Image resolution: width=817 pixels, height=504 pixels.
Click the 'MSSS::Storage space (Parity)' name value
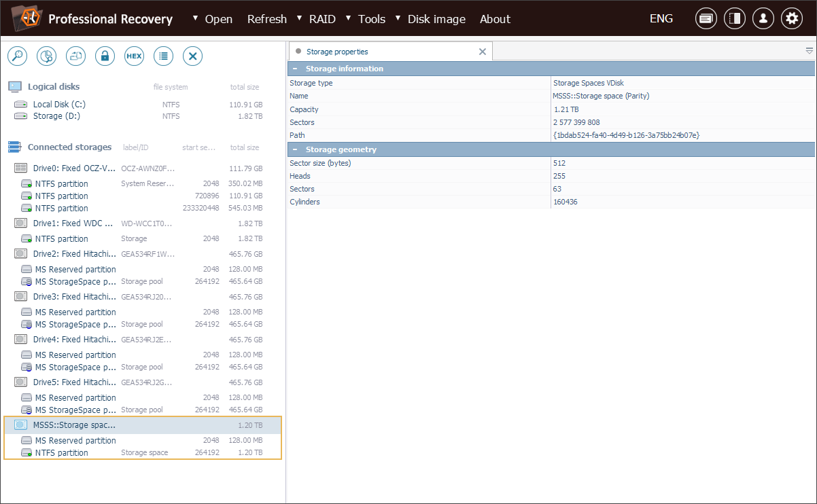(601, 96)
